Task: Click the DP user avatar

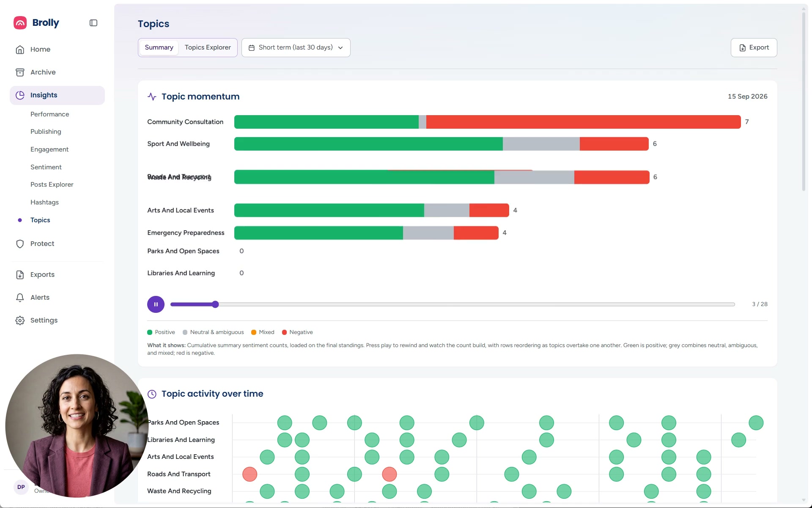Action: (x=21, y=487)
